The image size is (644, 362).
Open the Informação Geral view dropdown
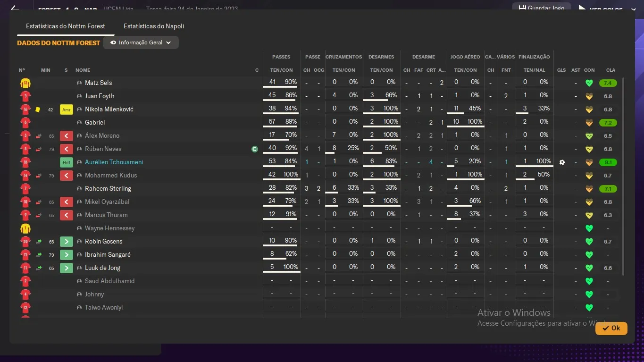(x=141, y=42)
